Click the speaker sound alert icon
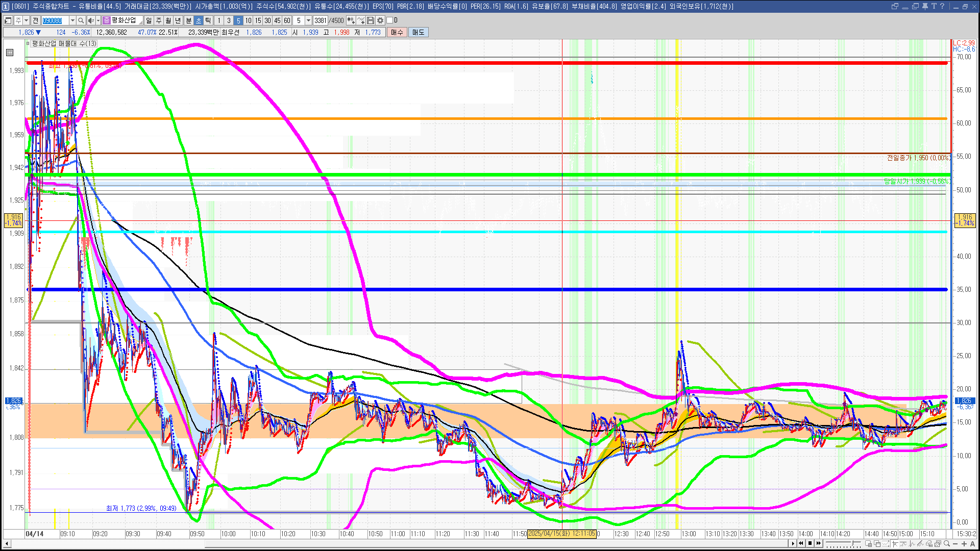 91,20
